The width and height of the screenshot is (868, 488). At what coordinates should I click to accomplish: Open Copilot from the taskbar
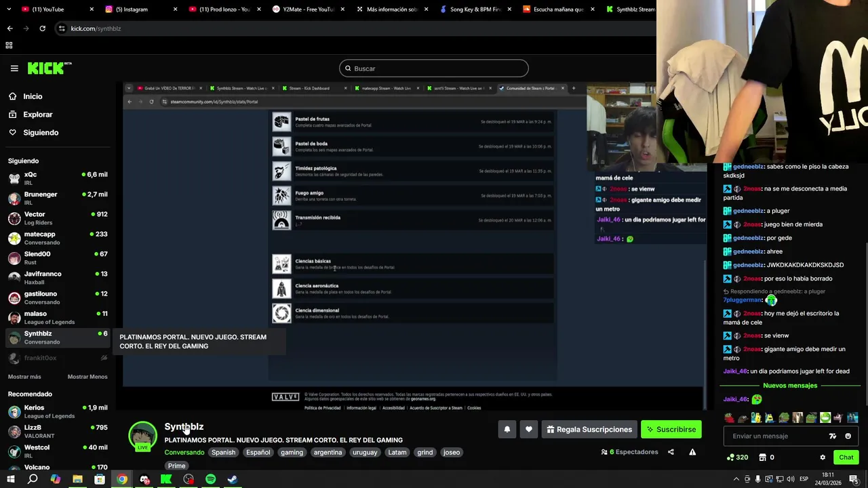click(x=55, y=479)
